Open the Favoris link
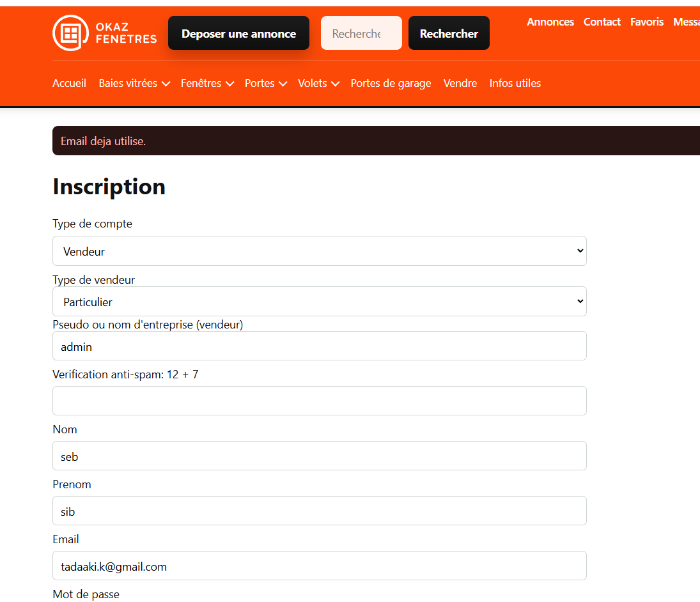The height and width of the screenshot is (602, 700). (x=646, y=22)
